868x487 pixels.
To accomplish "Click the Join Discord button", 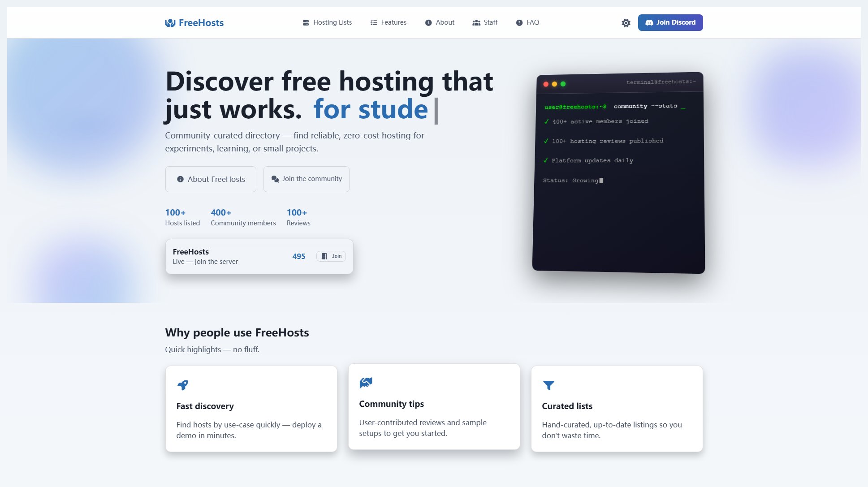I will coord(670,22).
